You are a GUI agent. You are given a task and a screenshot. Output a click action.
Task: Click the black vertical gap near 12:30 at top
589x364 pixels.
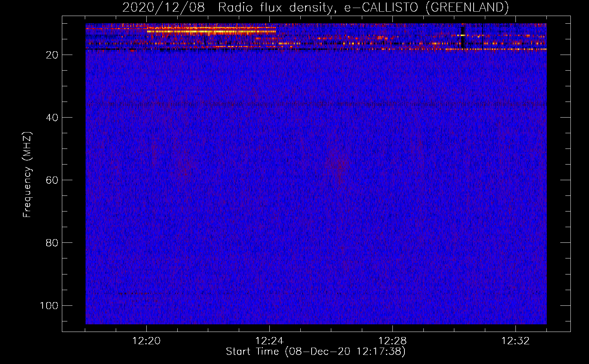coord(463,36)
